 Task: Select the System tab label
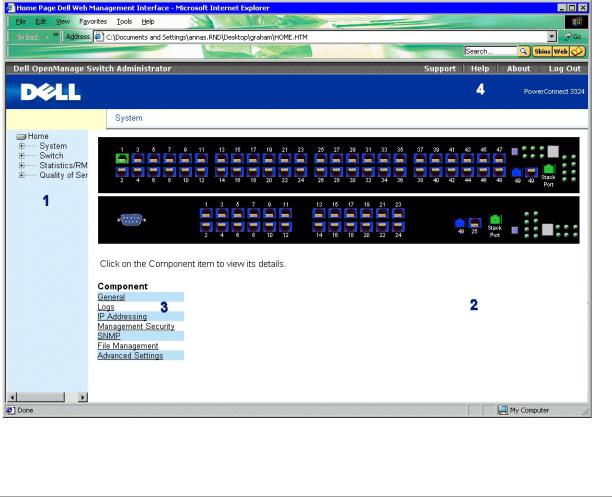point(129,118)
